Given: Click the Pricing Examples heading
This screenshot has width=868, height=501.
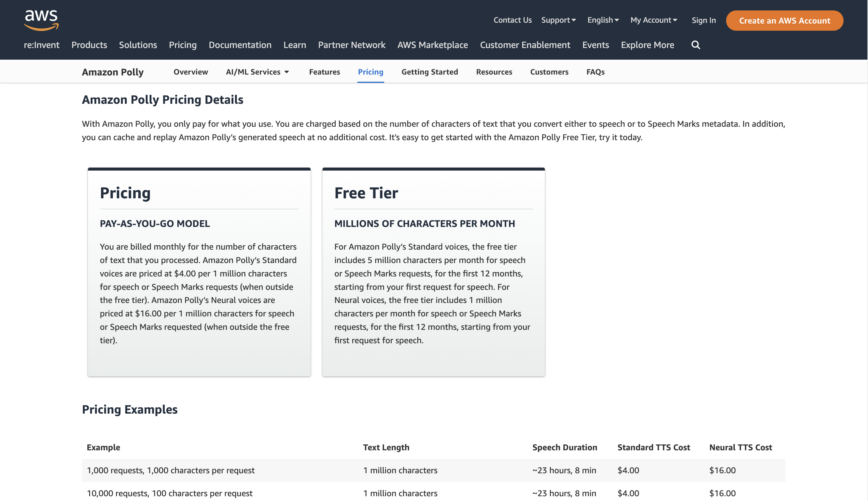Looking at the screenshot, I should click(x=130, y=409).
